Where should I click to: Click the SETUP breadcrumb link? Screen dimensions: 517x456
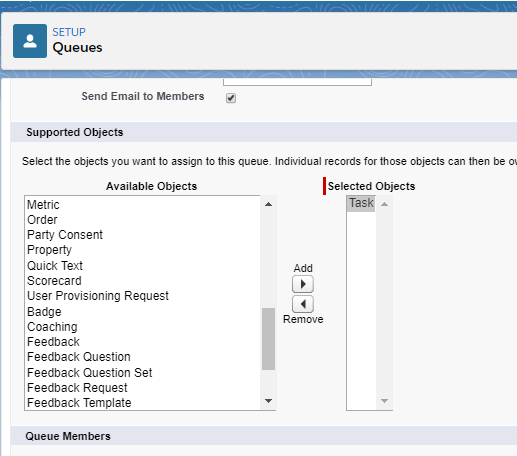click(x=69, y=32)
